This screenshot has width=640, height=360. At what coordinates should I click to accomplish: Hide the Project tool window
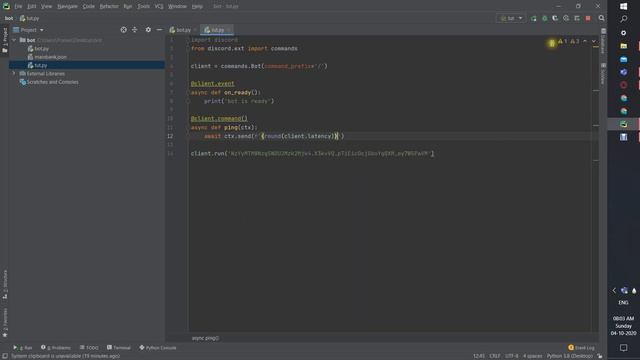[x=159, y=30]
